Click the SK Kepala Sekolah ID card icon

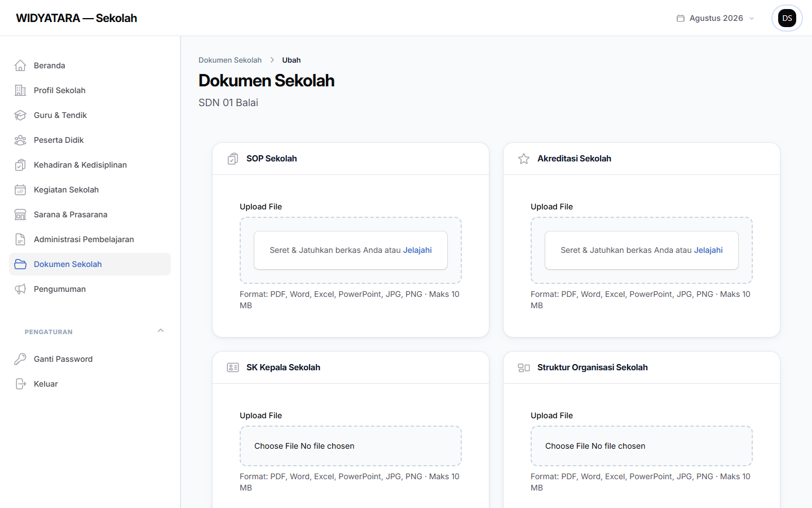point(233,367)
